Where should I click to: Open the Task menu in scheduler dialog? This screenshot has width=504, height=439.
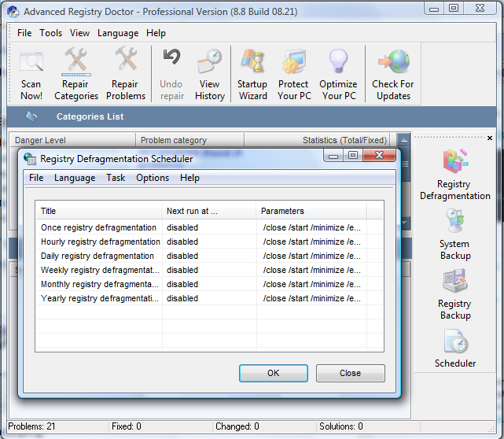(x=116, y=178)
